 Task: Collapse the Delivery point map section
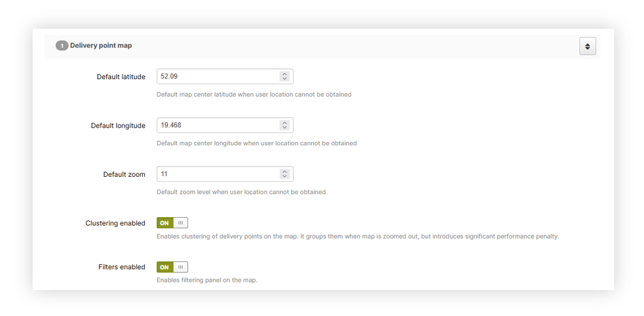[587, 46]
